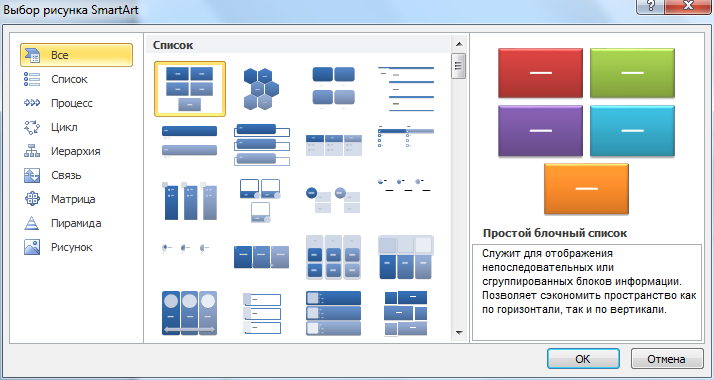The height and width of the screenshot is (380, 714).
Task: Select the three circles with double arrow layout
Action: click(189, 313)
